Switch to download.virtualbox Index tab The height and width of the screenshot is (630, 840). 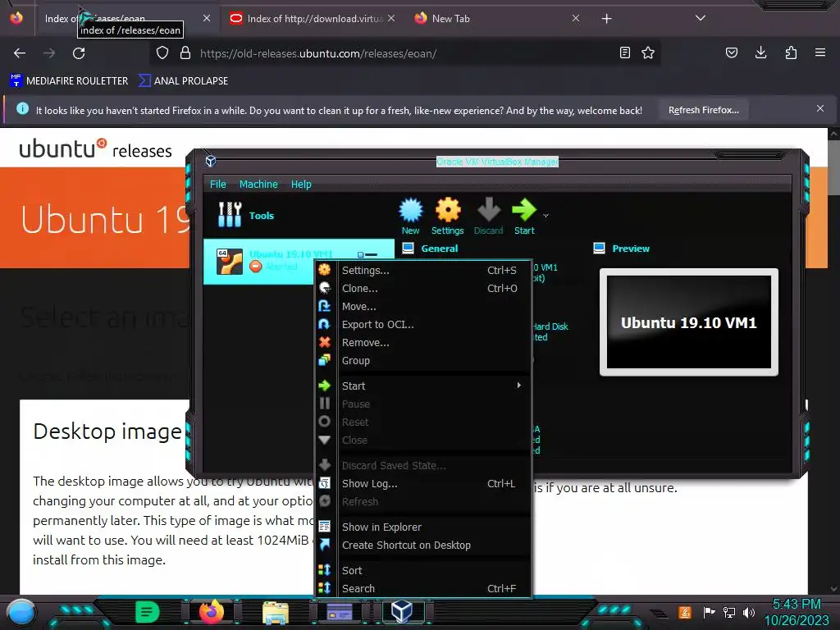[x=313, y=19]
